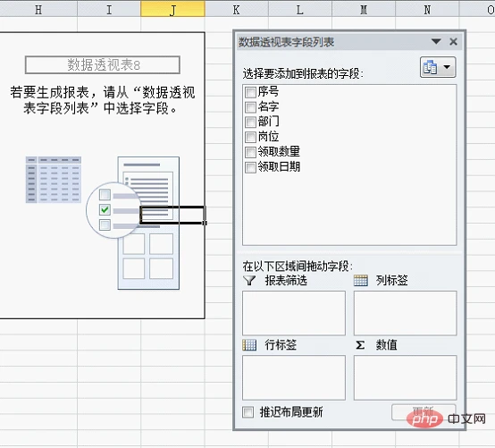Expand the layout view dropdown arrow

pyautogui.click(x=447, y=67)
